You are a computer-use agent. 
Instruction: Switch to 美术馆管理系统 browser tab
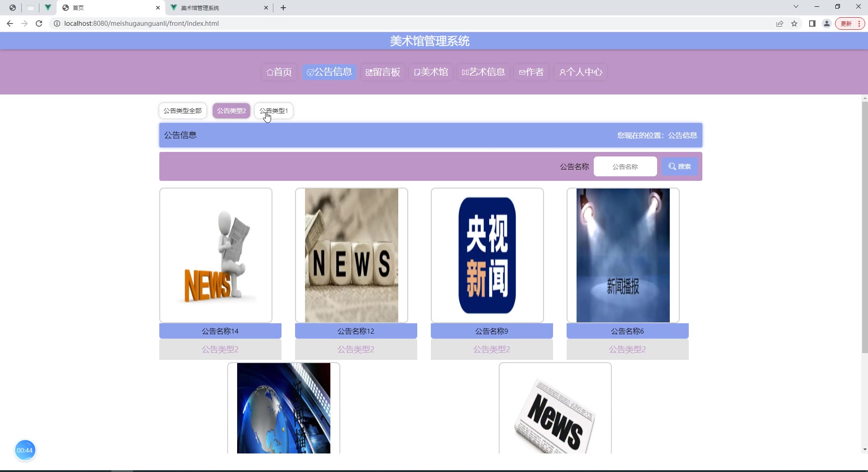coord(219,8)
